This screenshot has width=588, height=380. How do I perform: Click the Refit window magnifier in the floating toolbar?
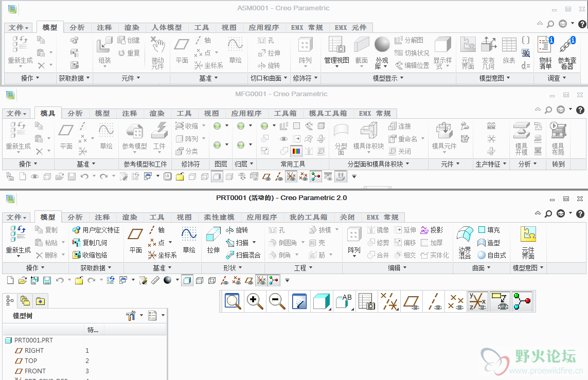point(233,301)
